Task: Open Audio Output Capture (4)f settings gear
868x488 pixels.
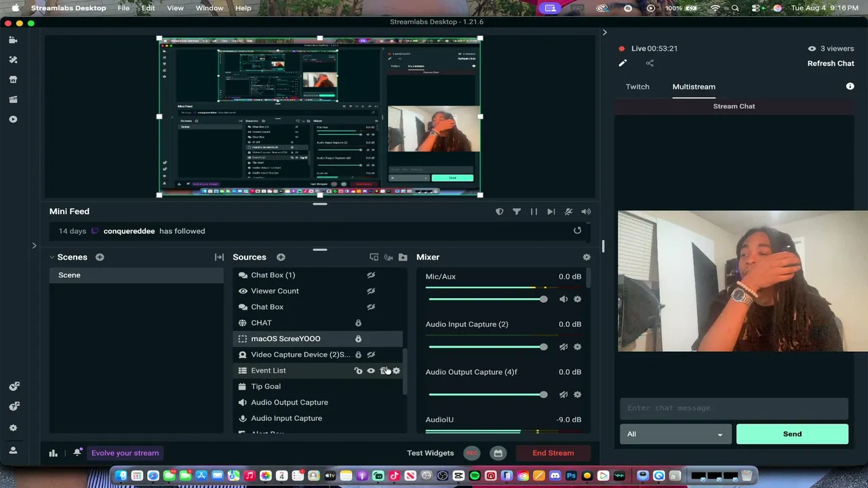Action: click(578, 394)
